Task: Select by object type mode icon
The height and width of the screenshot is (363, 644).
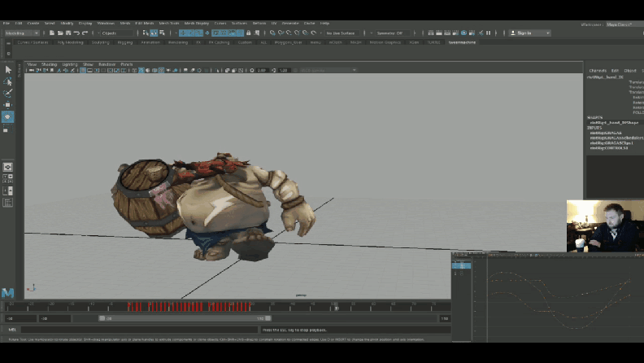Action: (154, 33)
